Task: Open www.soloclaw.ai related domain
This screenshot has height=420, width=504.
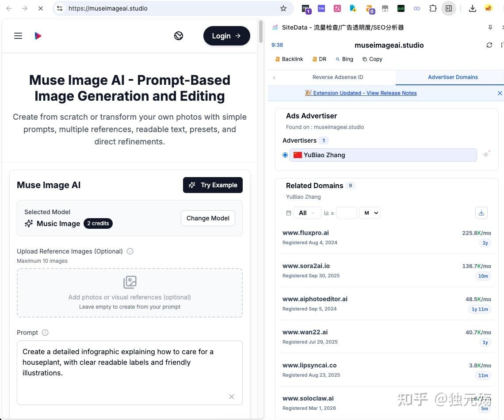Action: pos(308,398)
